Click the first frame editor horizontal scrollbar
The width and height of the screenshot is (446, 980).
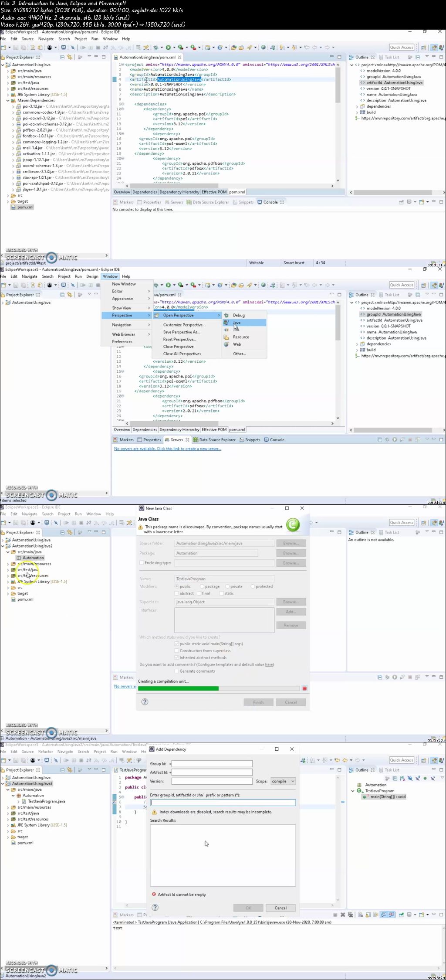pos(174,186)
